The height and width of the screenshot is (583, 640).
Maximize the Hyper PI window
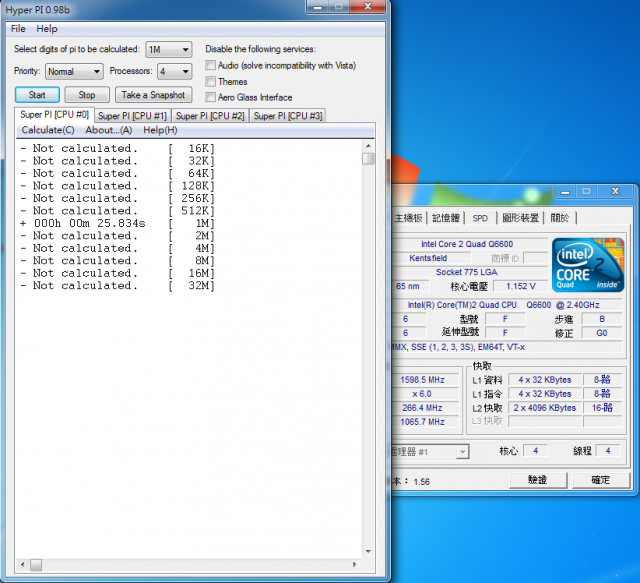[339, 7]
